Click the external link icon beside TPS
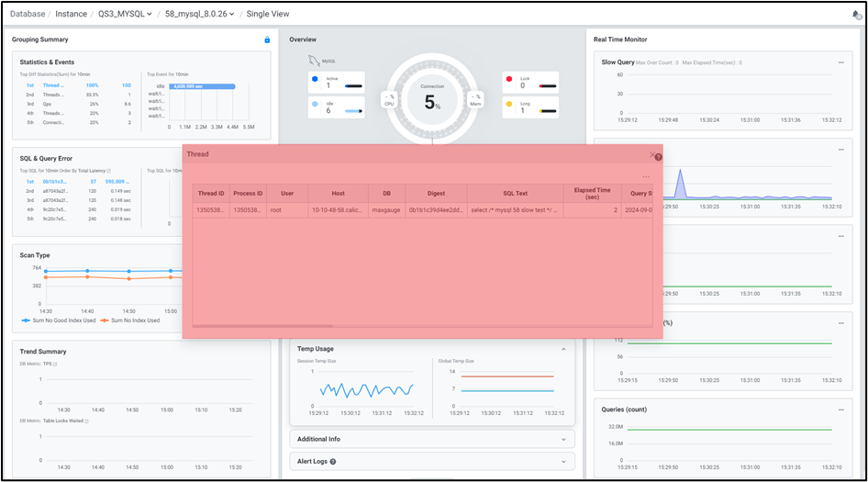868x482 pixels. [55, 364]
